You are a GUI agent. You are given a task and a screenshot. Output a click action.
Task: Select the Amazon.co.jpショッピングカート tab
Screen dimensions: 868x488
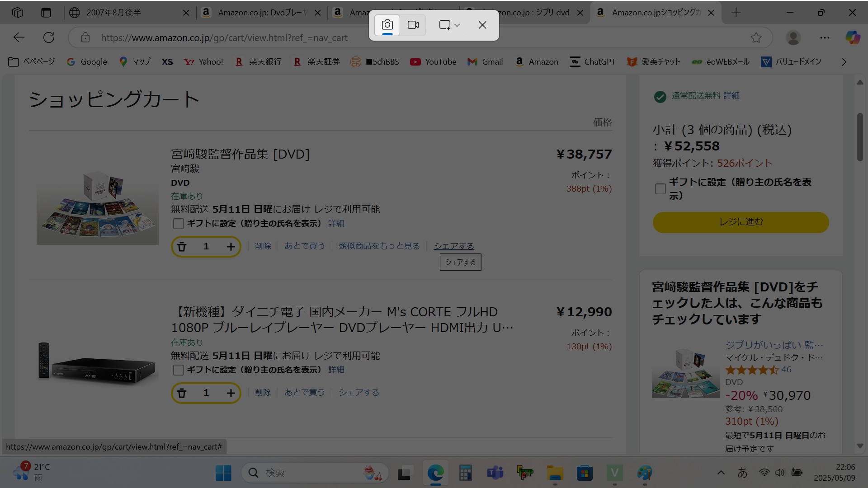click(x=656, y=13)
